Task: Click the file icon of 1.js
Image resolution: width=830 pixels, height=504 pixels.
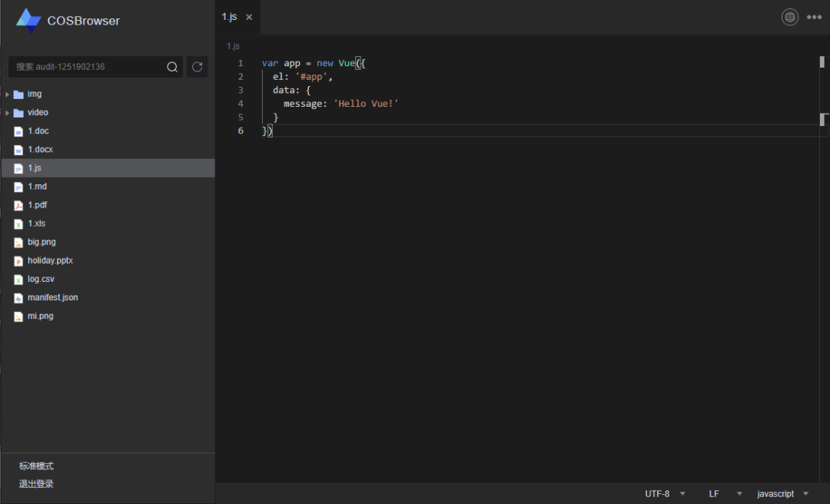Action: tap(18, 168)
